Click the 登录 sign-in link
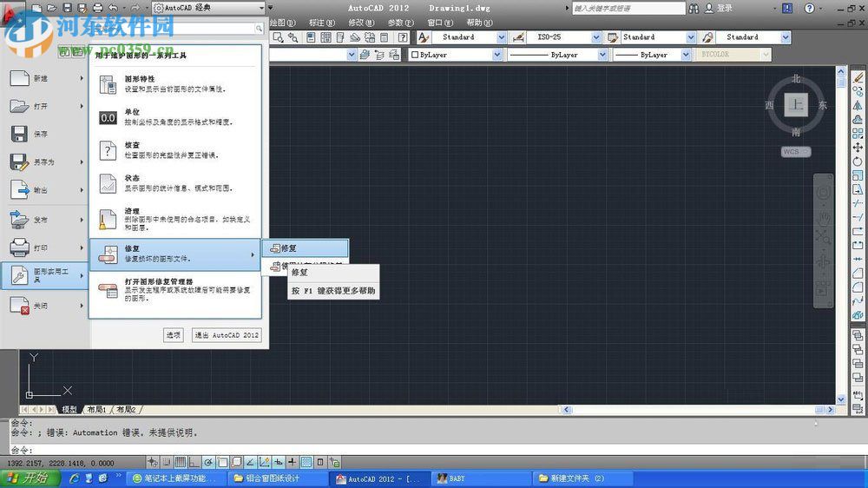Image resolution: width=868 pixels, height=488 pixels. [725, 8]
